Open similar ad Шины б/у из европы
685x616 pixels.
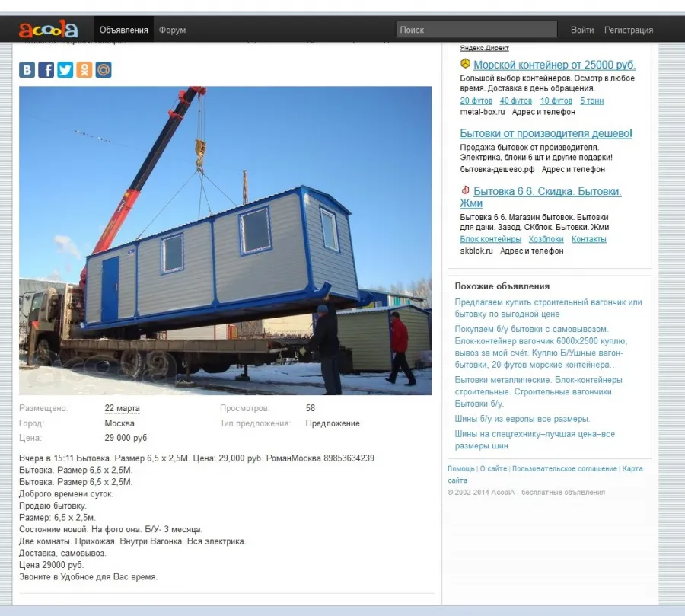(522, 419)
